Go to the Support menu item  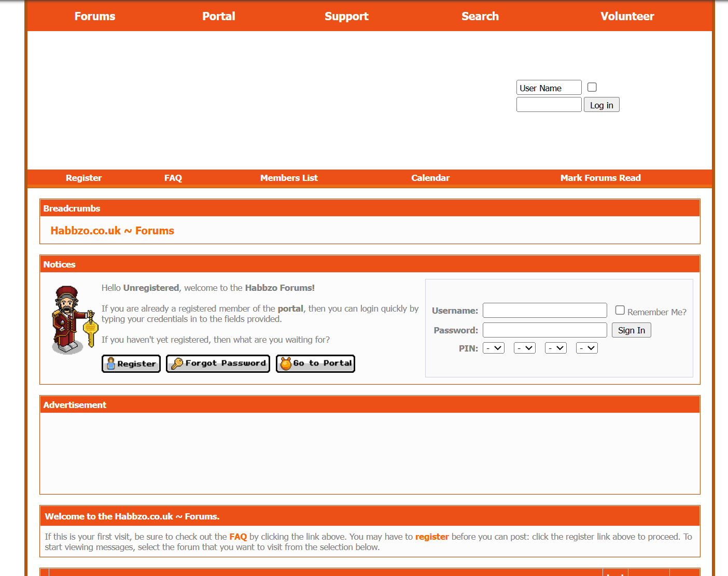click(346, 17)
